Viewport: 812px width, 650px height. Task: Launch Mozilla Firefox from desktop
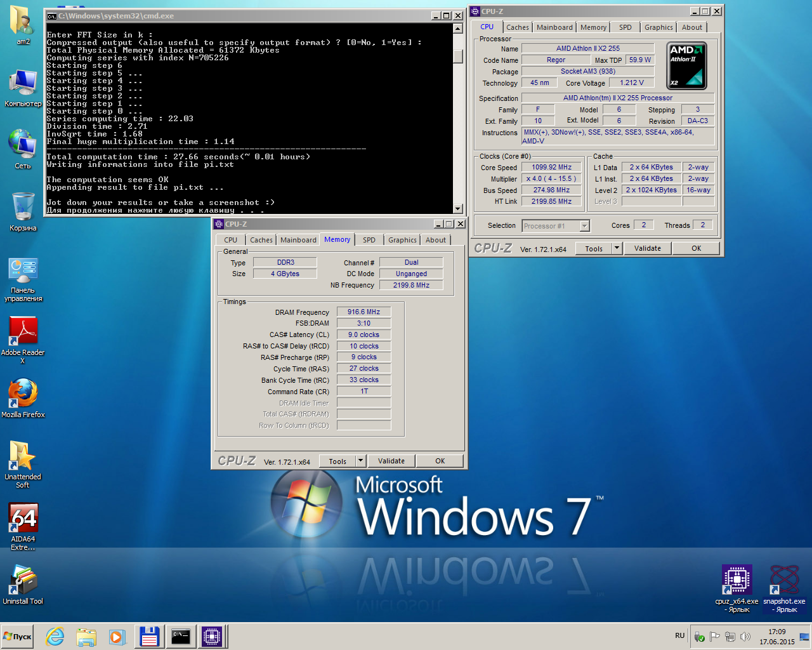tap(23, 399)
